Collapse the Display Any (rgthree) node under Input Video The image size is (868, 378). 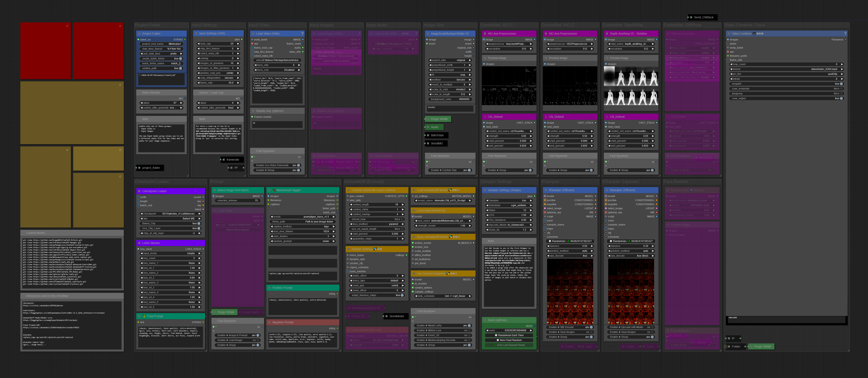[253, 111]
